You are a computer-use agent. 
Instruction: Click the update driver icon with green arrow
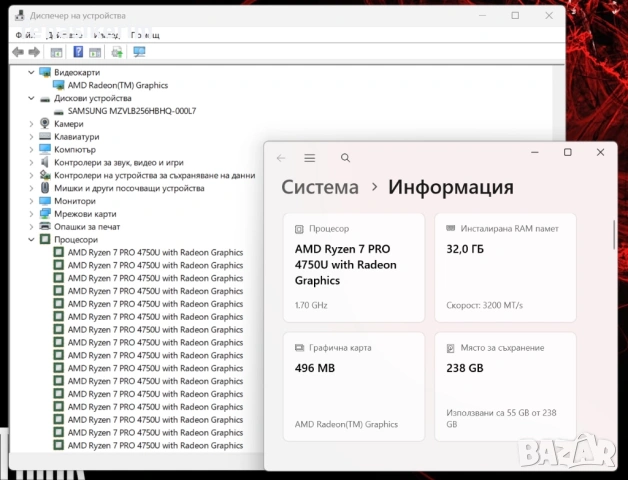click(x=117, y=52)
